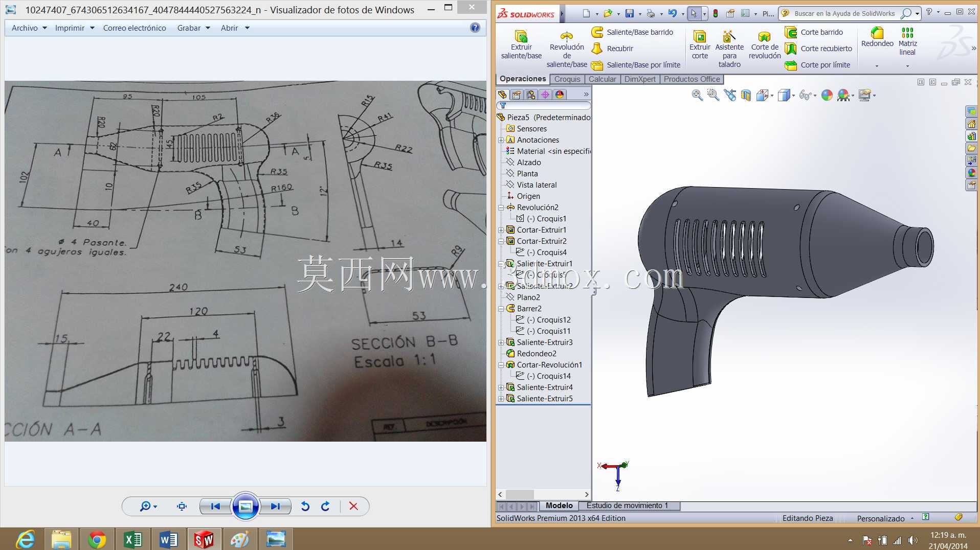This screenshot has width=980, height=550.
Task: Start slideshow in photo viewer
Action: pos(246,507)
